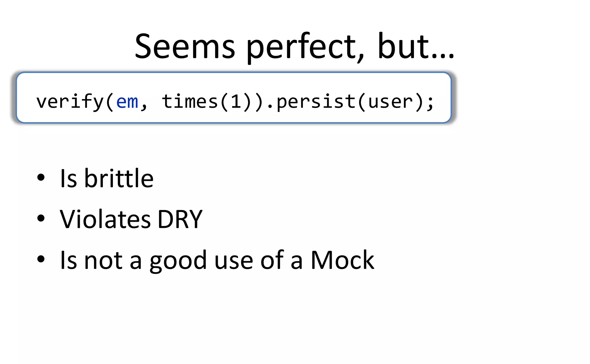Image resolution: width=590 pixels, height=364 pixels.
Task: Click the word "Mock" in the last bullet
Action: (x=342, y=260)
